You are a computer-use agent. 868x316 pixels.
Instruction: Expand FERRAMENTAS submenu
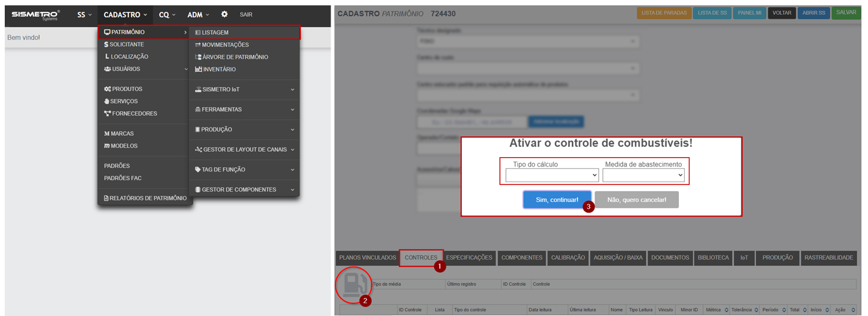pyautogui.click(x=244, y=109)
